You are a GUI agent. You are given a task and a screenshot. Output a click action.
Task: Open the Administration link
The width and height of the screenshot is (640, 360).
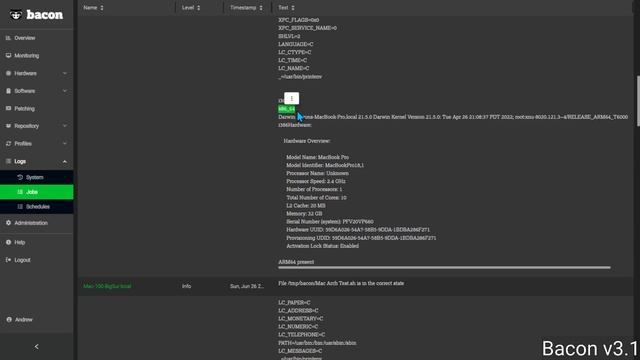click(31, 223)
